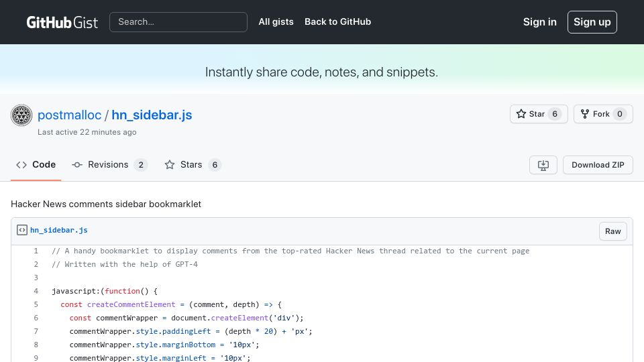Viewport: 644px width, 362px height.
Task: Click Sign in
Action: [x=539, y=21]
